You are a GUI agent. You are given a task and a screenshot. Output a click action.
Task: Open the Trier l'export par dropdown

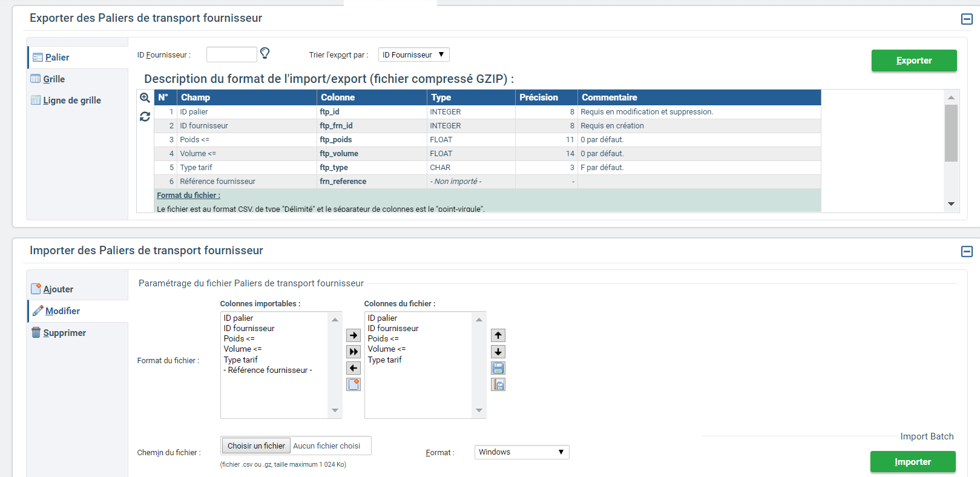tap(413, 54)
